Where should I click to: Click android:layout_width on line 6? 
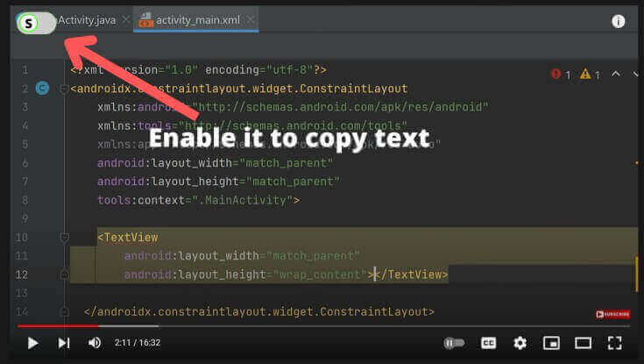[165, 163]
